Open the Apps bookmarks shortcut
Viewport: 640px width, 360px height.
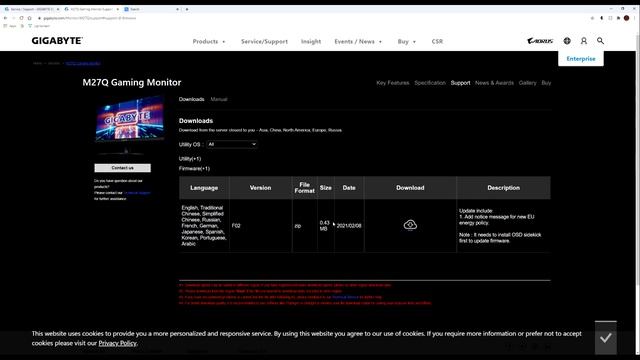coord(10,26)
